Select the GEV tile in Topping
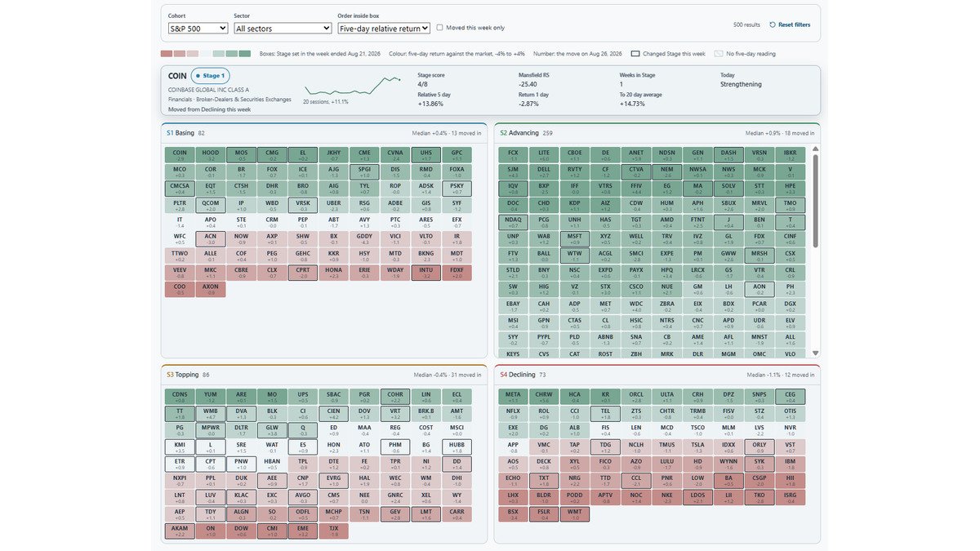 pyautogui.click(x=395, y=514)
